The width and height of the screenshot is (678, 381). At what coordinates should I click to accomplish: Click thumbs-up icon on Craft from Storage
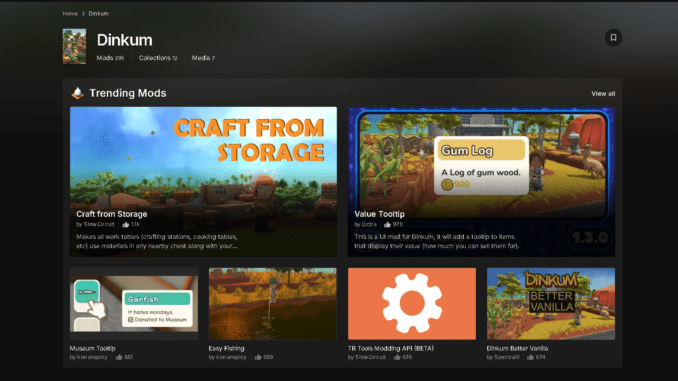pyautogui.click(x=126, y=224)
